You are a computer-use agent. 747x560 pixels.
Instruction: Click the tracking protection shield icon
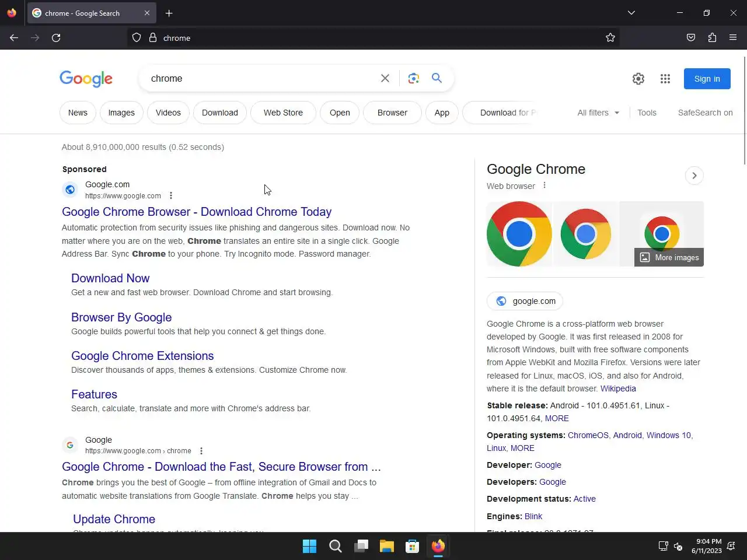pos(137,38)
